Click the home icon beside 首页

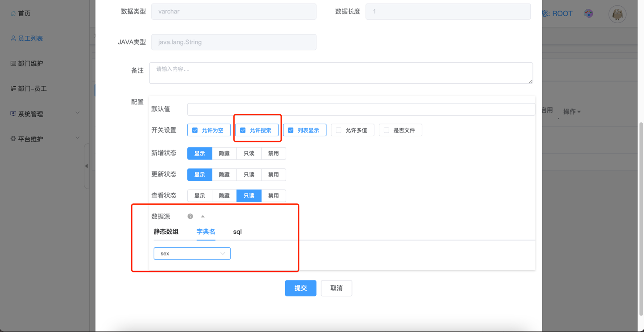click(13, 13)
